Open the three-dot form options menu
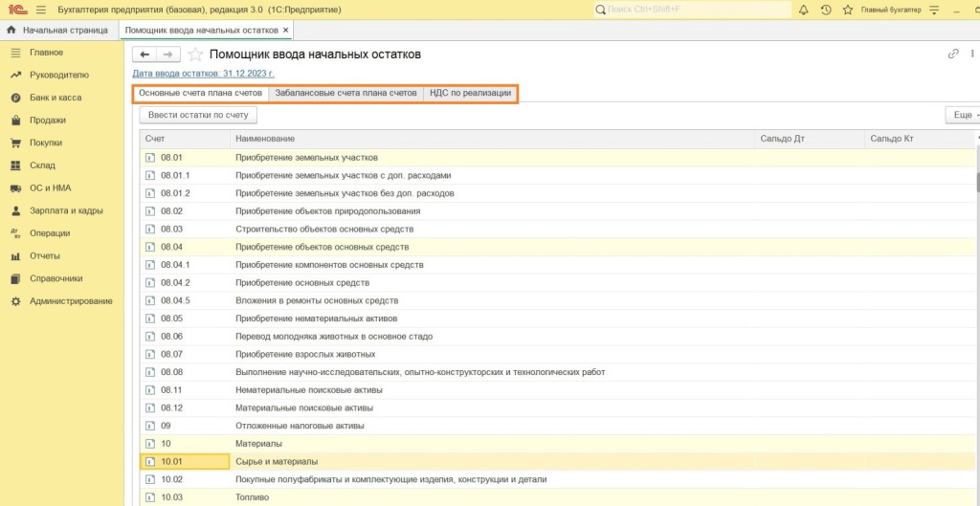This screenshot has width=980, height=506. click(x=972, y=55)
